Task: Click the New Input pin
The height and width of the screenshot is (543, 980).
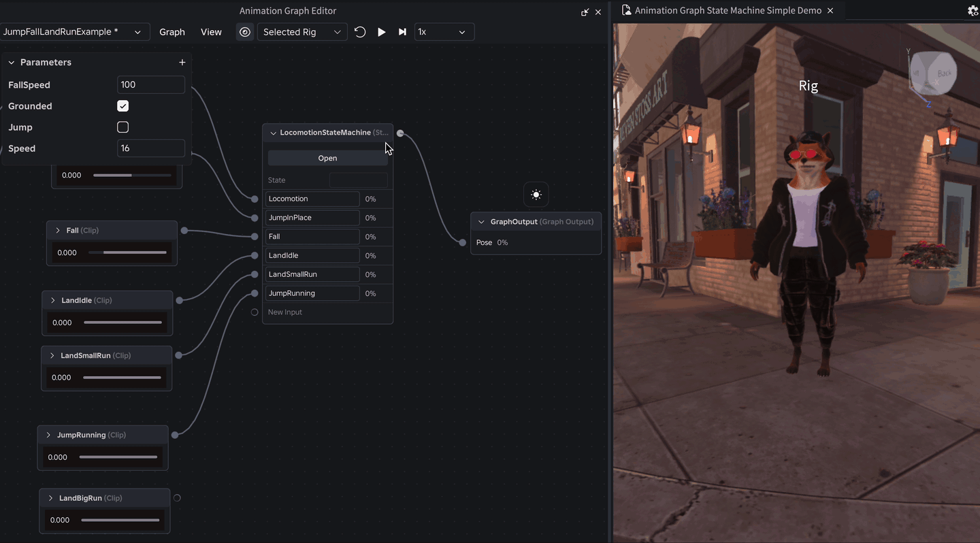Action: pyautogui.click(x=255, y=312)
